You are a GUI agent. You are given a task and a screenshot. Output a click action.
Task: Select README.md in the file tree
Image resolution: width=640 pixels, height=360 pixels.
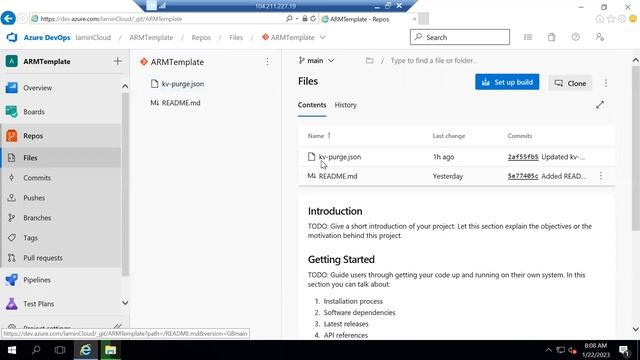[181, 103]
